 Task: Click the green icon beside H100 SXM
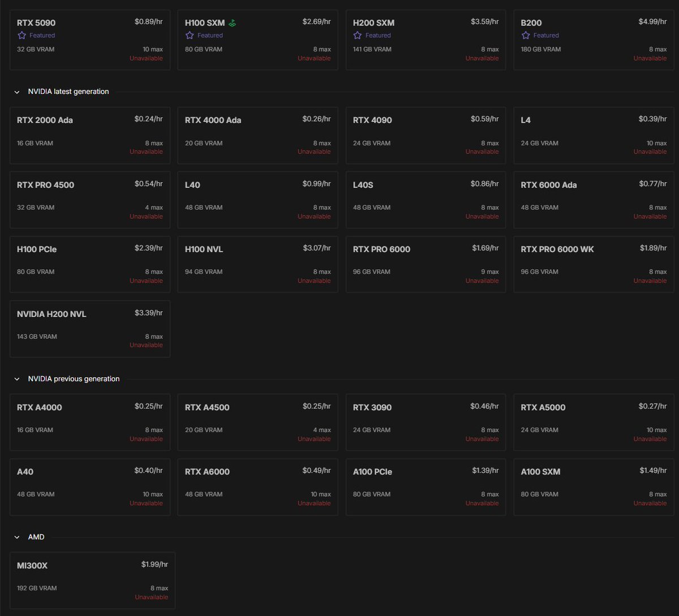[232, 23]
